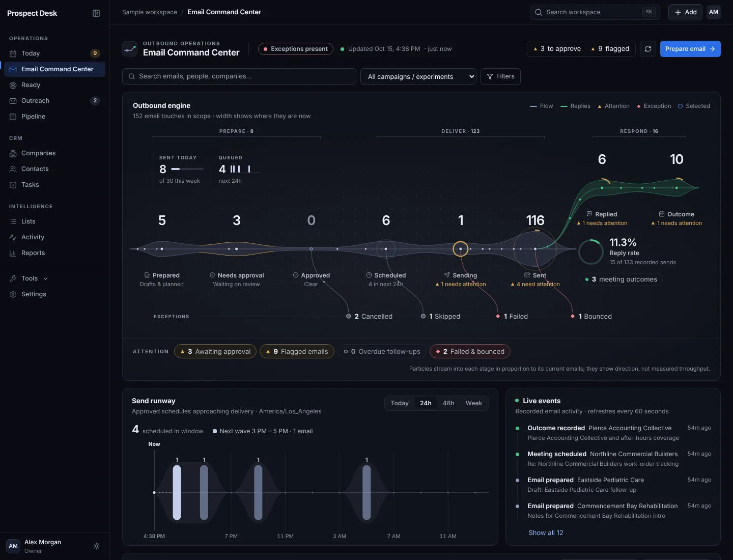Toggle the Failed & bounced chip
This screenshot has height=560, width=733.
470,351
